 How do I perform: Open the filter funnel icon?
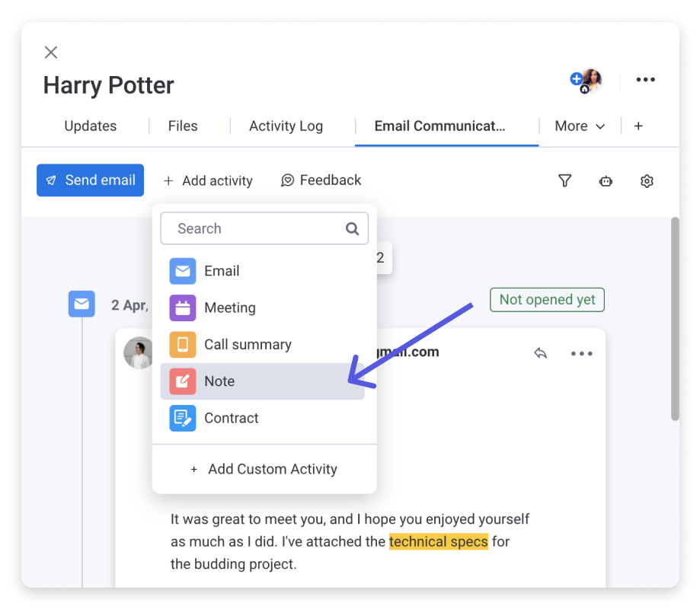(564, 180)
